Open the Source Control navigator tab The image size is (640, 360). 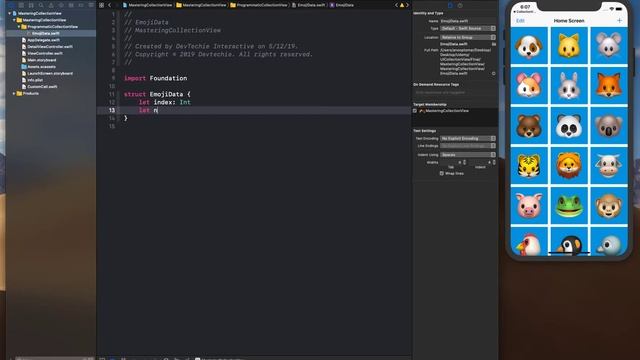pos(21,5)
